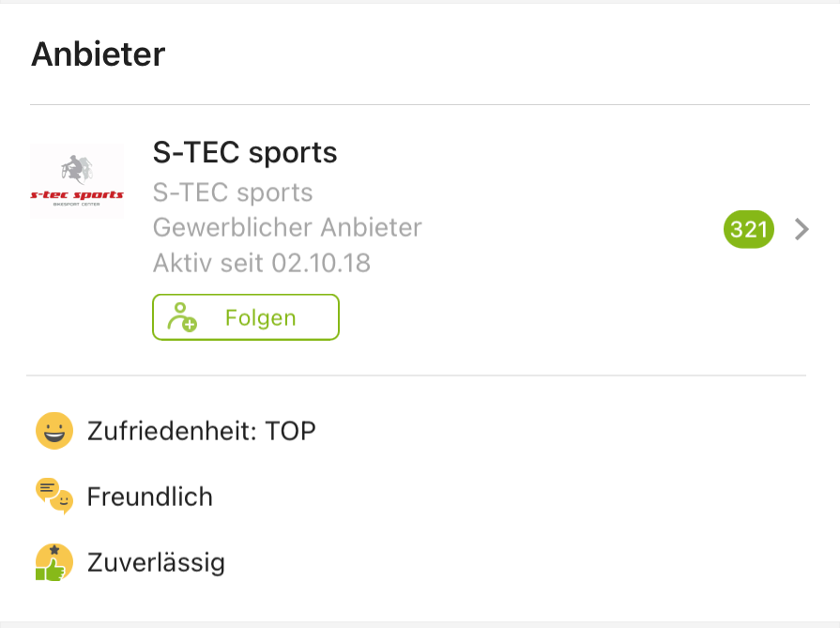Select the Zufriedenheit: TOP rating text
The image size is (840, 628).
[202, 431]
